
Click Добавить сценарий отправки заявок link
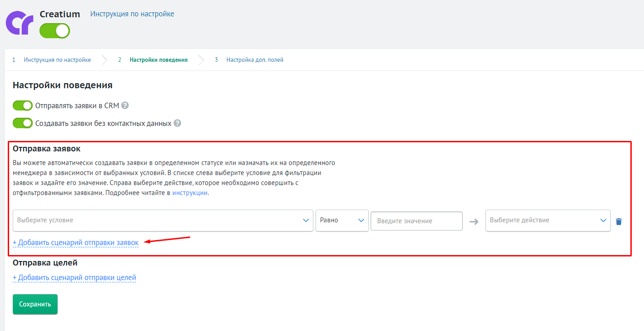point(76,243)
